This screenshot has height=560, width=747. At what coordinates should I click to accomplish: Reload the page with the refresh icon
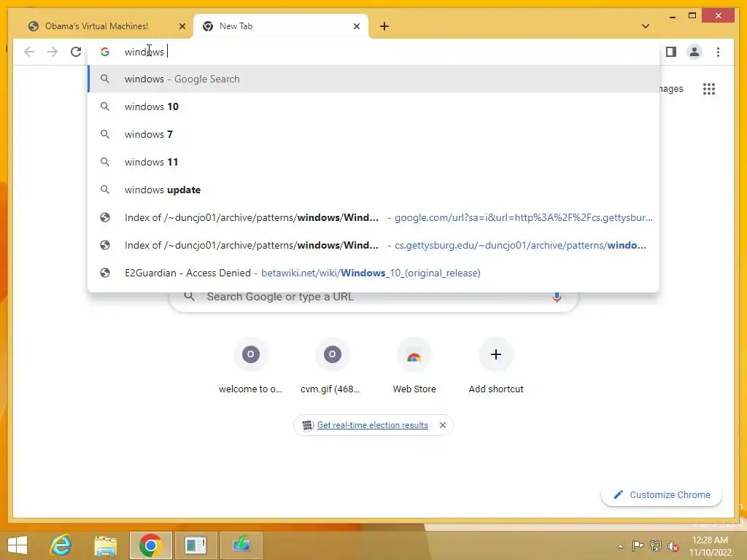coord(76,52)
